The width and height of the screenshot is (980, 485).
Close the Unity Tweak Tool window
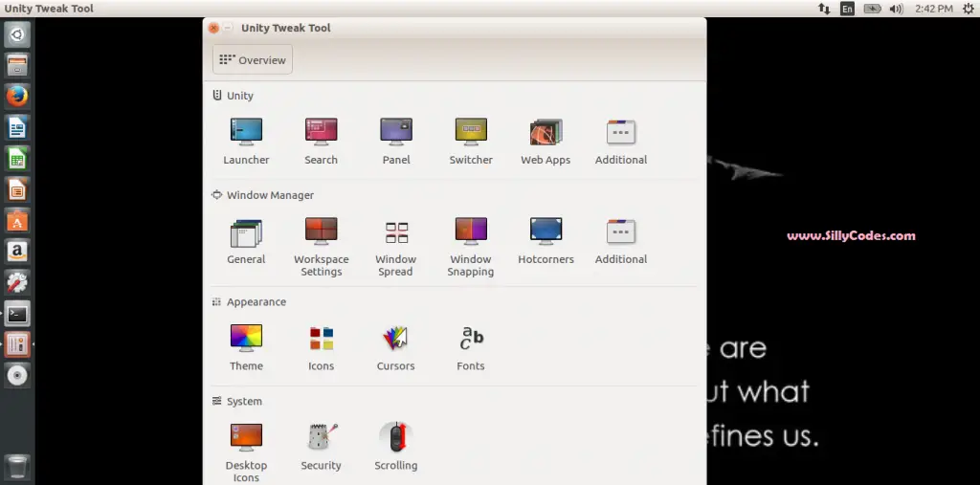[213, 28]
